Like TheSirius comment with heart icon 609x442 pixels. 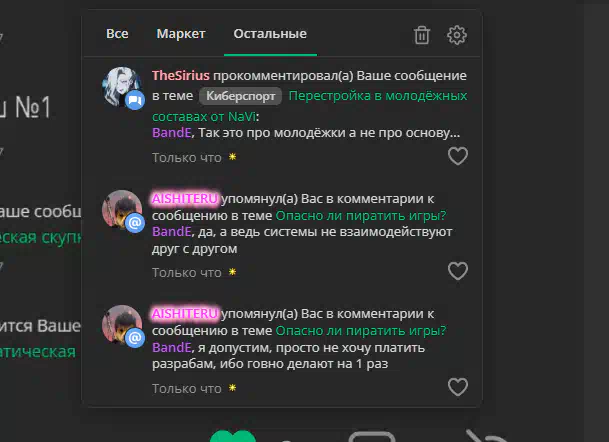tap(458, 156)
